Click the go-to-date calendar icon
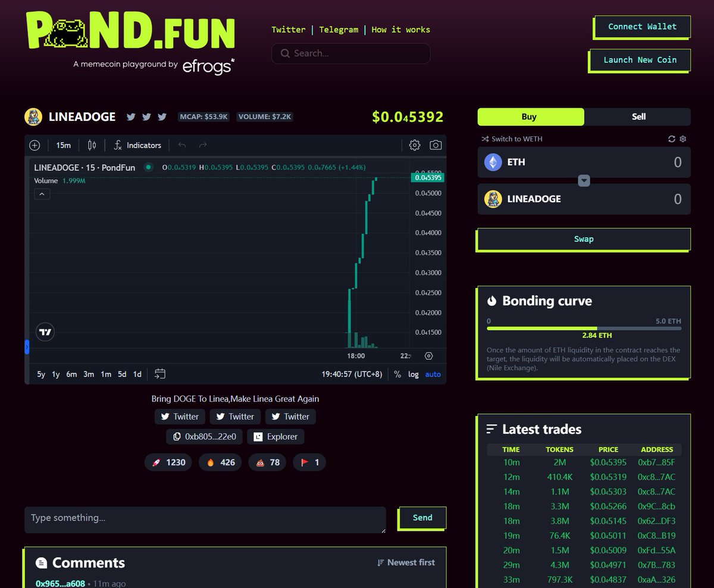Screen dimensions: 714x588 coord(160,374)
